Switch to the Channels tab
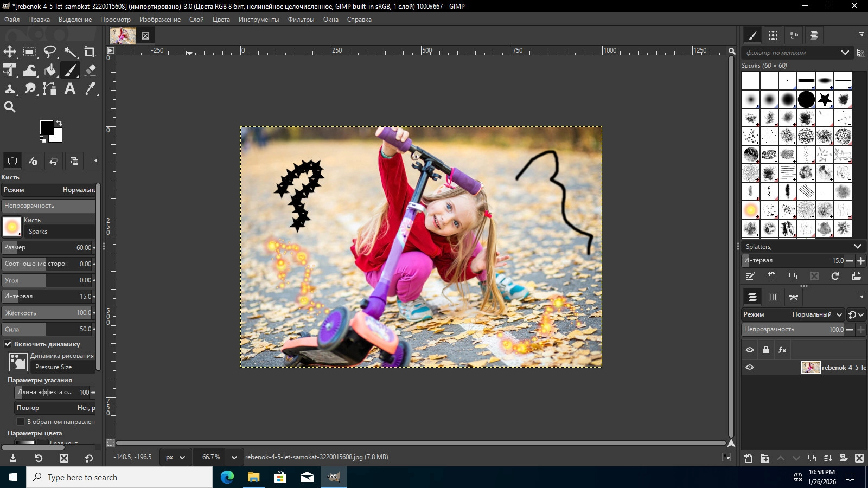The width and height of the screenshot is (868, 488). point(773,297)
